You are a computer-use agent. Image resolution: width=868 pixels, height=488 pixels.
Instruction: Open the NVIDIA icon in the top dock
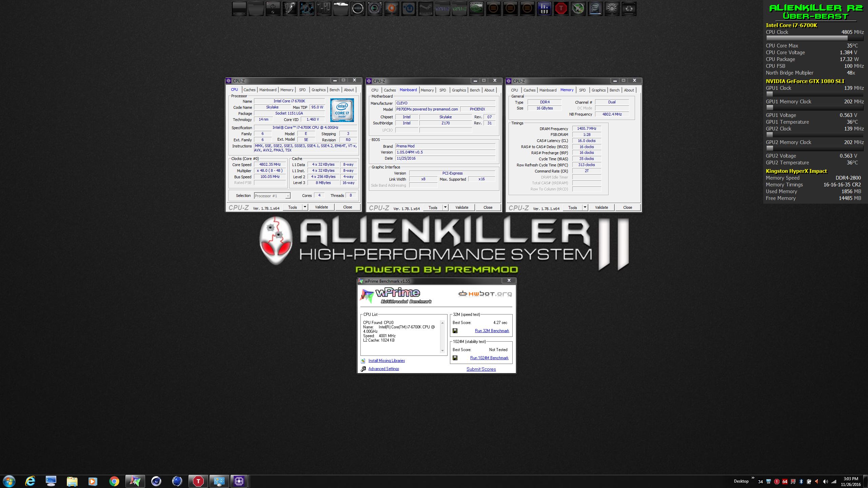point(476,8)
